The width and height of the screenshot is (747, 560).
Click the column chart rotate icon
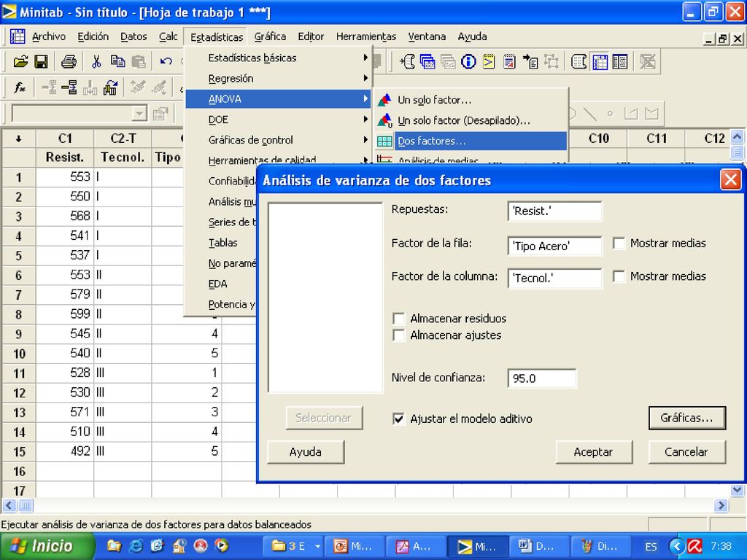click(111, 87)
